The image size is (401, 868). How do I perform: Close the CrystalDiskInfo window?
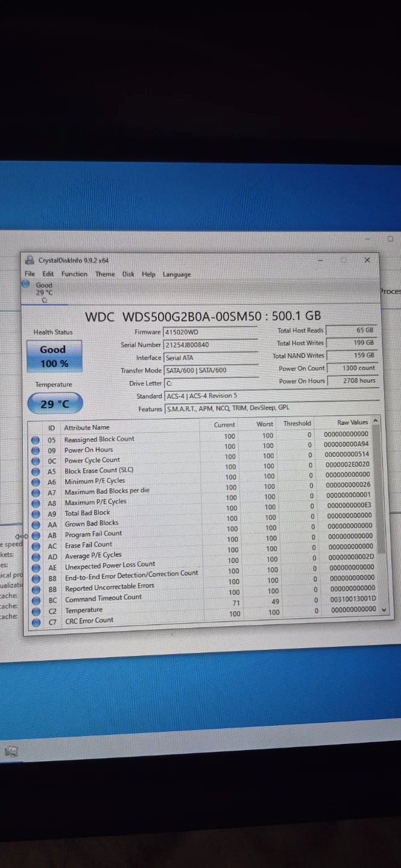(x=367, y=260)
